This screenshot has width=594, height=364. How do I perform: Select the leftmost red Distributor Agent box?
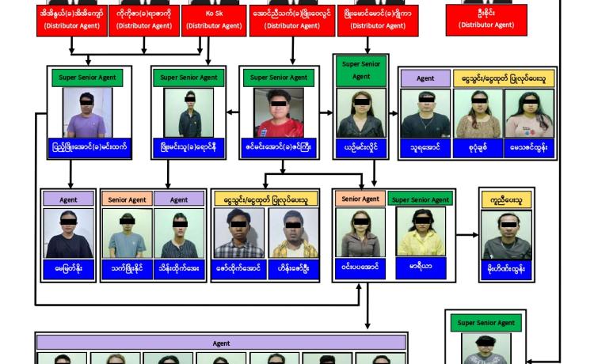click(x=73, y=20)
